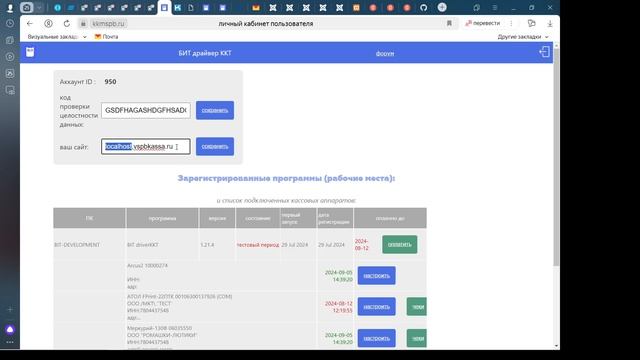Open a new tab with the plus button

pyautogui.click(x=442, y=7)
